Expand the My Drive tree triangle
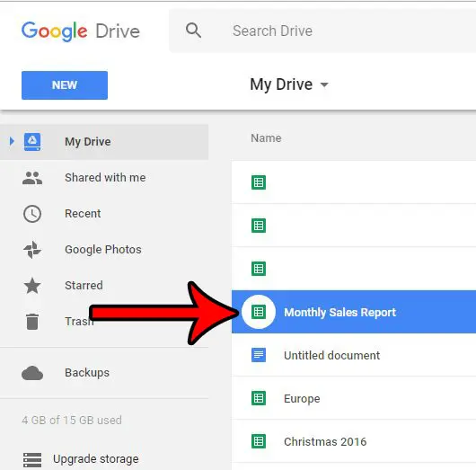 pos(12,141)
